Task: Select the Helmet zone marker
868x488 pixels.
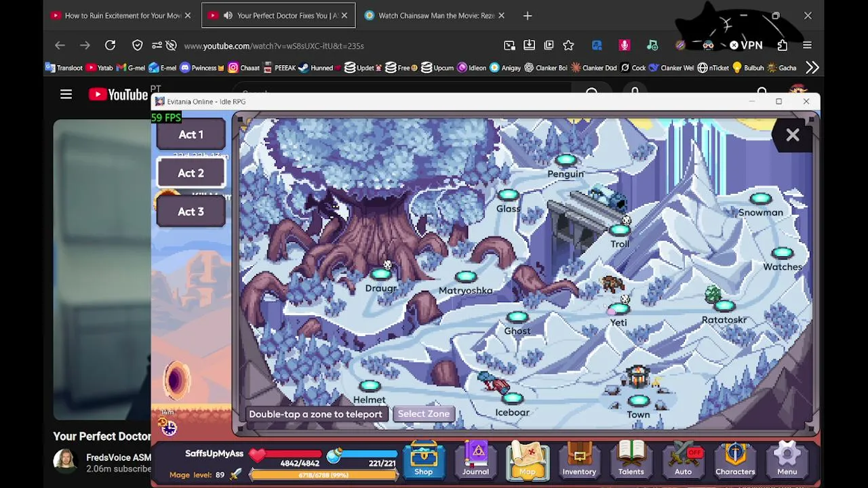Action: [370, 386]
